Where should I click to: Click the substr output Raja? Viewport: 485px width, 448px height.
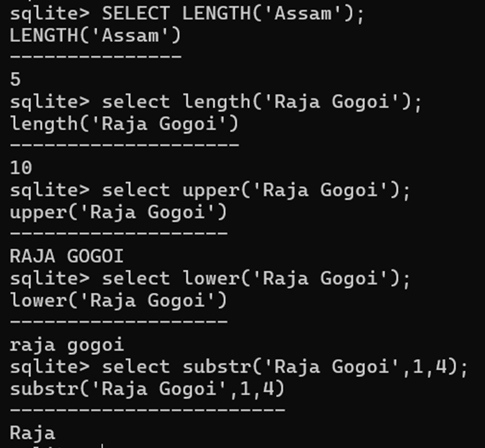point(32,433)
